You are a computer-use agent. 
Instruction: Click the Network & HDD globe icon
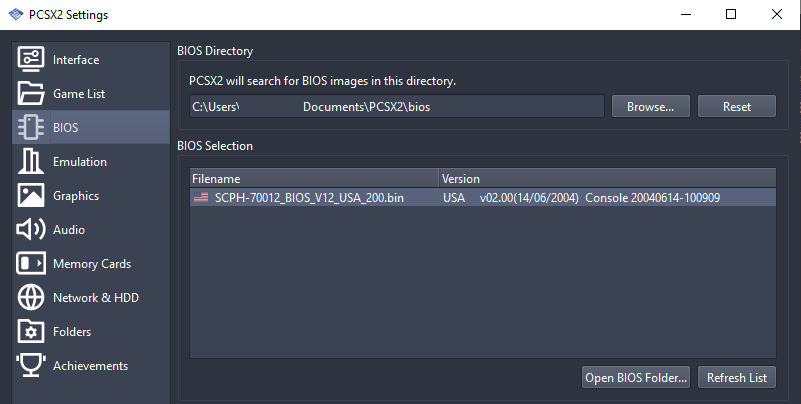(x=31, y=298)
